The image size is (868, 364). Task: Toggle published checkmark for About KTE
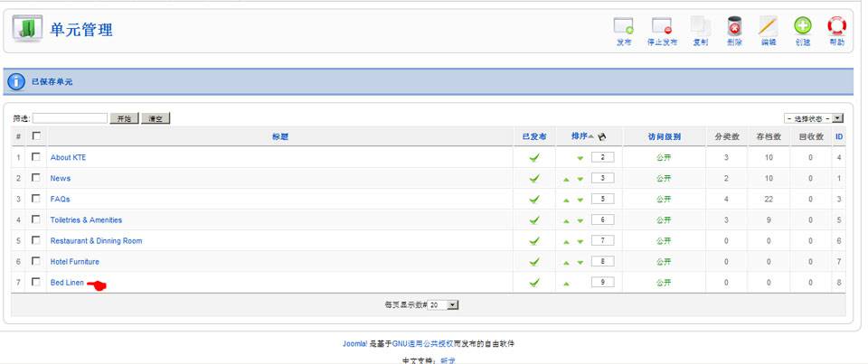[534, 158]
